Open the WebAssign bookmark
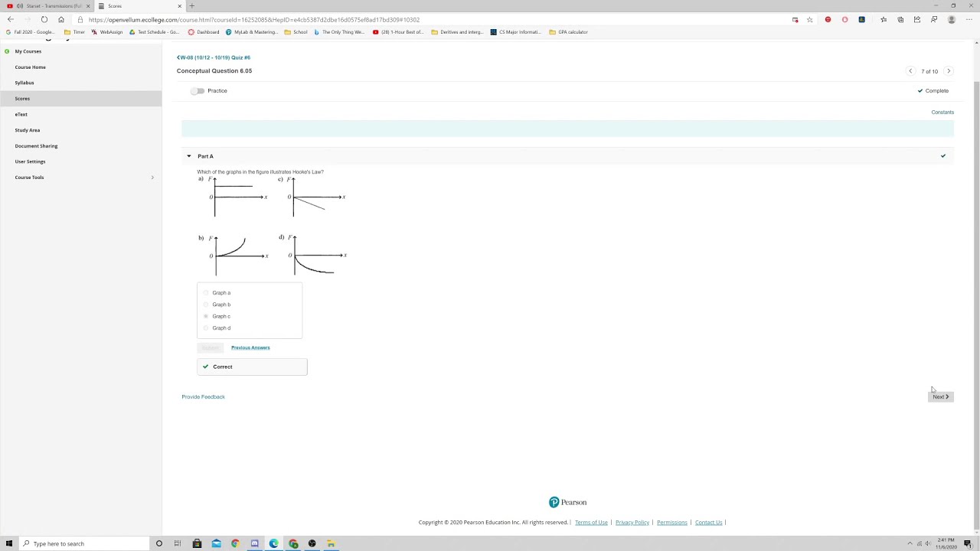 tap(106, 32)
